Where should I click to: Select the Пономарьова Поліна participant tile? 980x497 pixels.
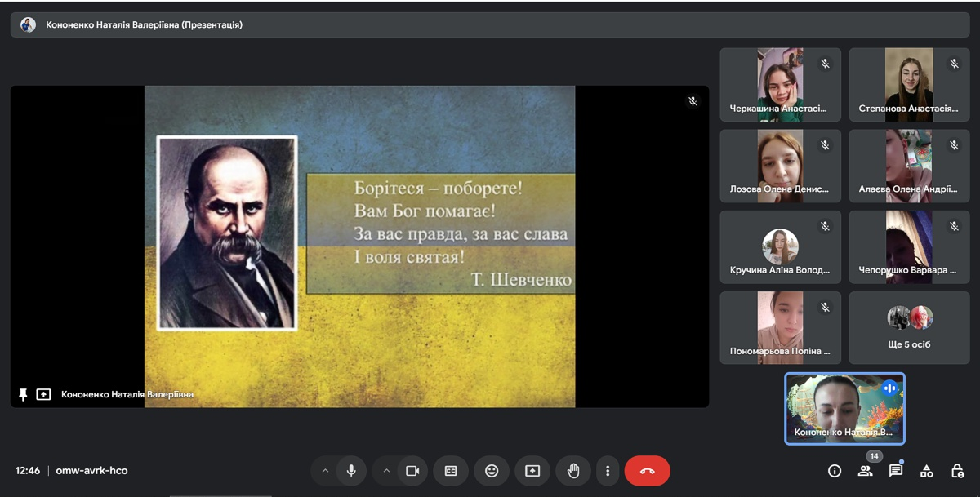click(780, 328)
